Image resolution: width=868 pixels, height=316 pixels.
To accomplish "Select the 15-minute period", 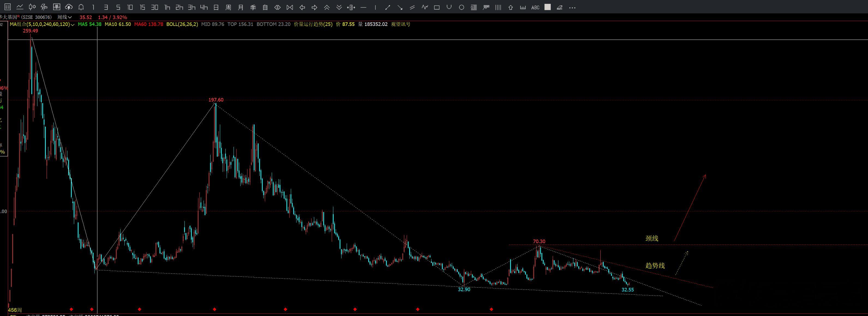I will [x=142, y=7].
